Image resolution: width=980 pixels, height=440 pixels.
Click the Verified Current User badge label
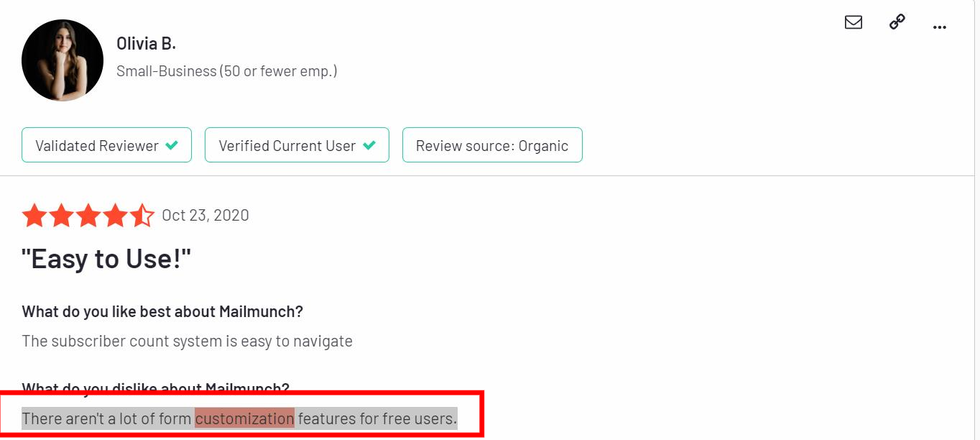tap(287, 146)
